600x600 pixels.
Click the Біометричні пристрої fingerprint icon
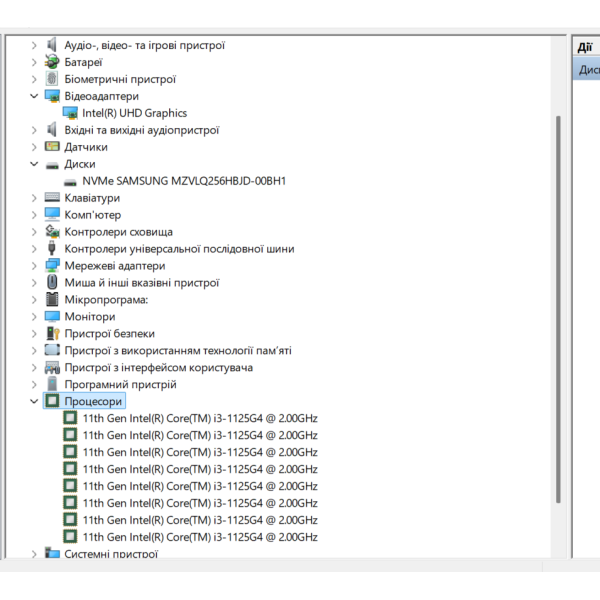[52, 79]
